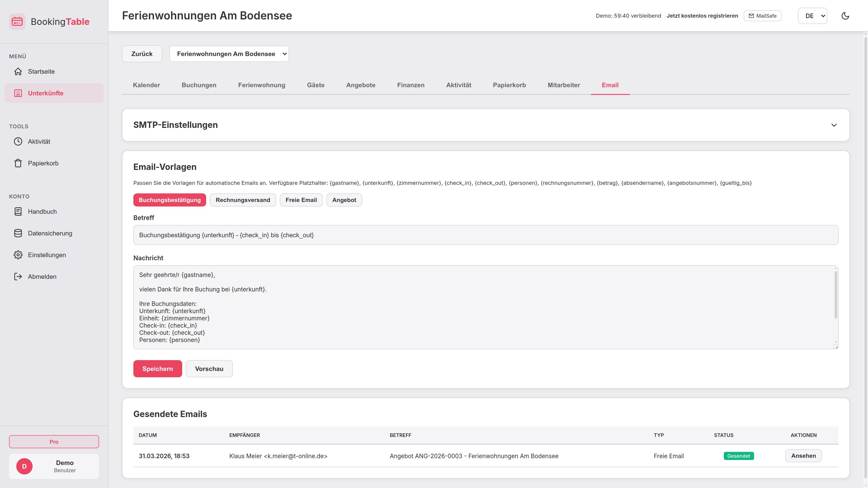Open Handbuch in the sidebar
Viewport: 868px width, 488px height.
coord(54,211)
